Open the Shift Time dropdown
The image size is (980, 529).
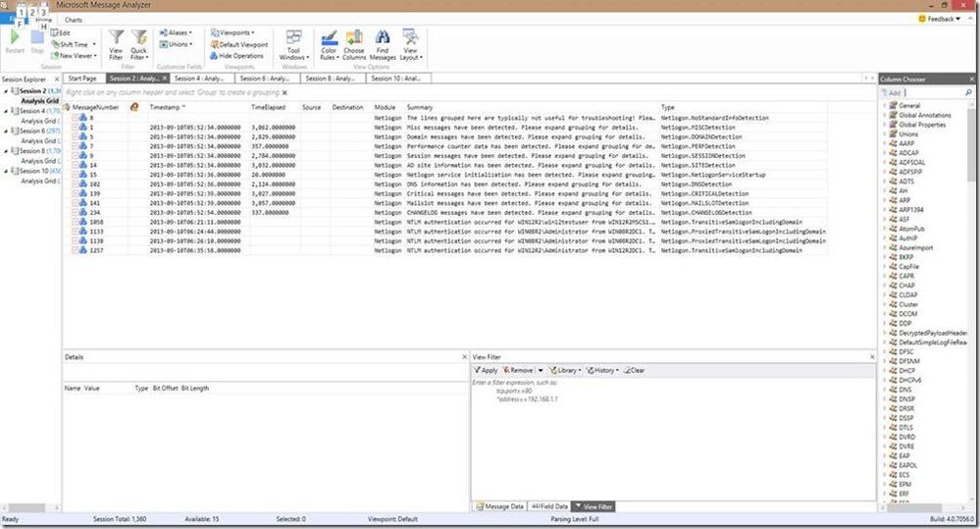pos(74,44)
